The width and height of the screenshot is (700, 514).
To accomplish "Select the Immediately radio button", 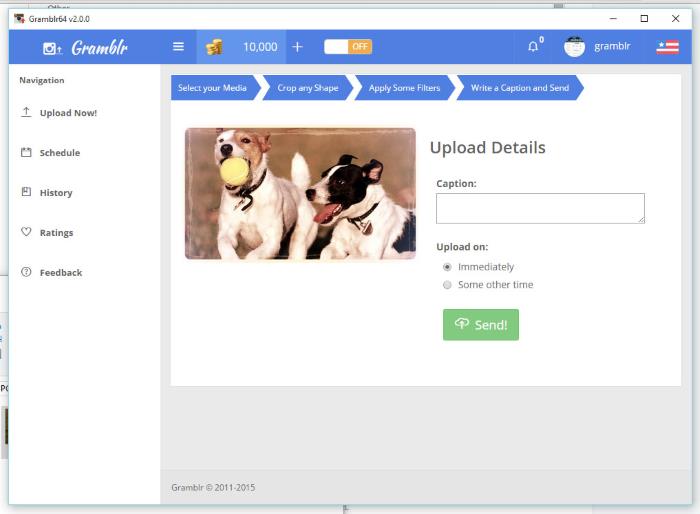I will click(447, 267).
